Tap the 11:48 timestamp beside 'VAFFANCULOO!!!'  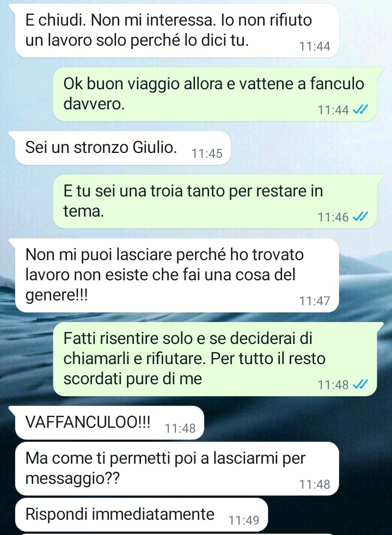pyautogui.click(x=180, y=428)
